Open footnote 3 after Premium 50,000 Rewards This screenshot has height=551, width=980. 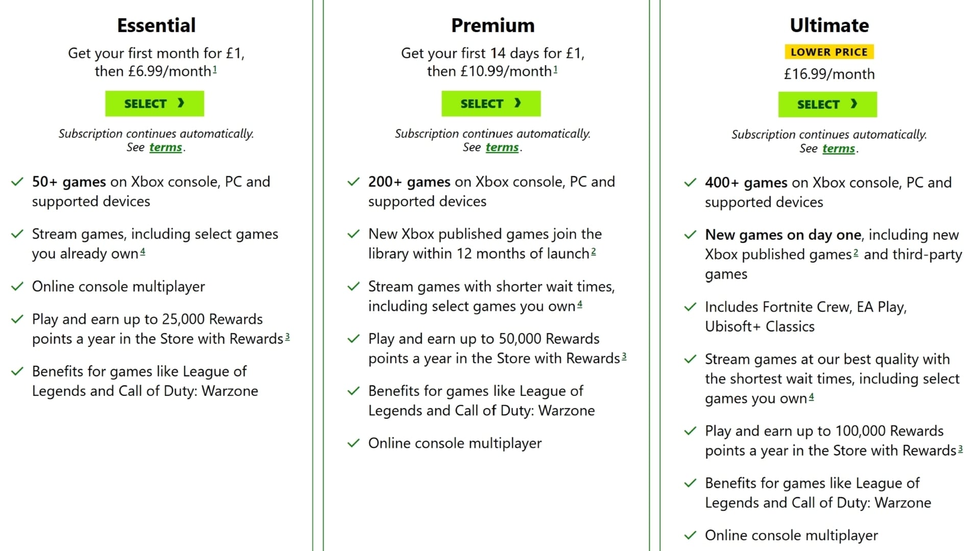click(624, 356)
